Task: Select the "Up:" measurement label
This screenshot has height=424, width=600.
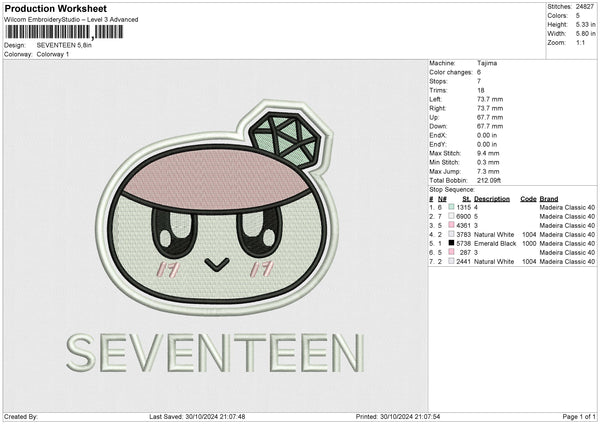Action: point(434,117)
